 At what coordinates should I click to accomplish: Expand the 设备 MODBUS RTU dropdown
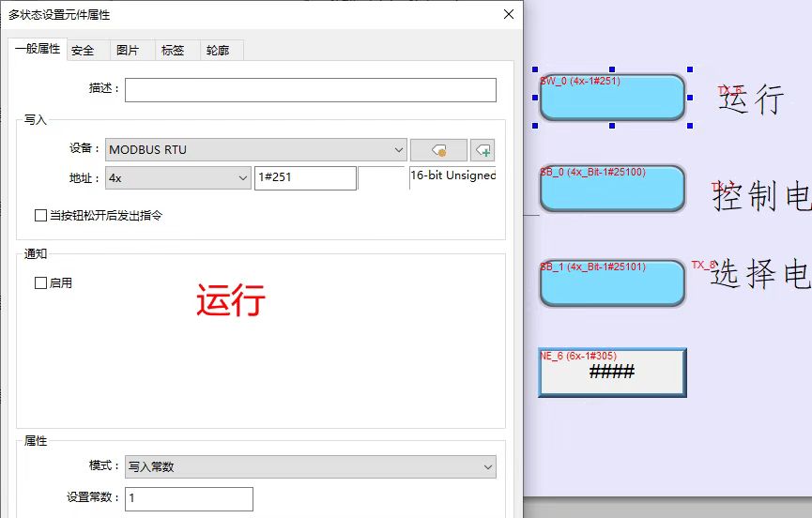[x=256, y=150]
